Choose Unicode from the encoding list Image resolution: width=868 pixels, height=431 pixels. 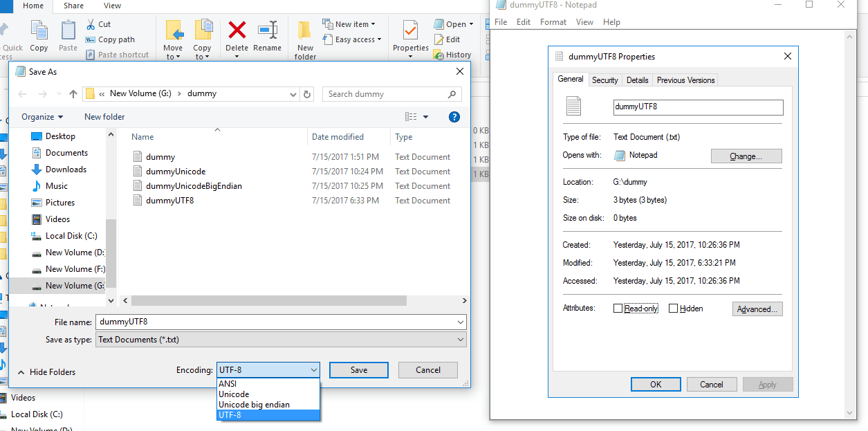268,394
